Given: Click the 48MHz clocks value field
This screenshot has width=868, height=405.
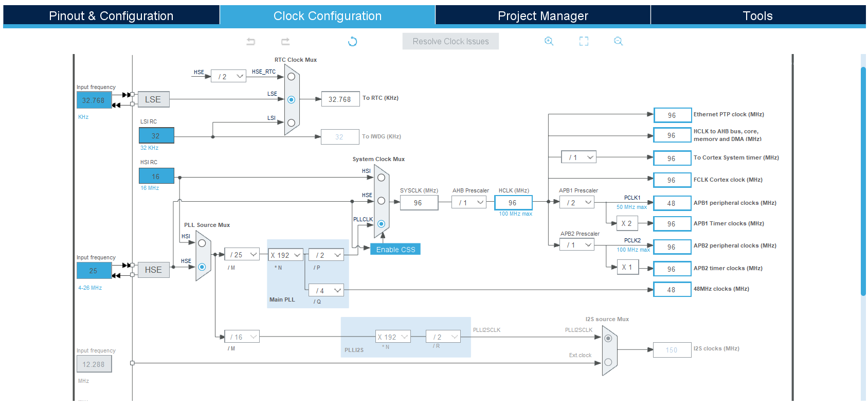Looking at the screenshot, I should (x=672, y=289).
